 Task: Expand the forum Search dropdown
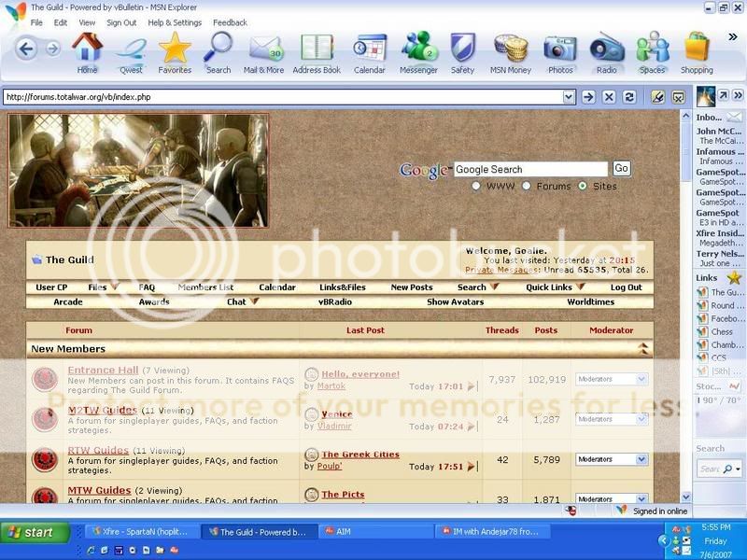point(495,287)
